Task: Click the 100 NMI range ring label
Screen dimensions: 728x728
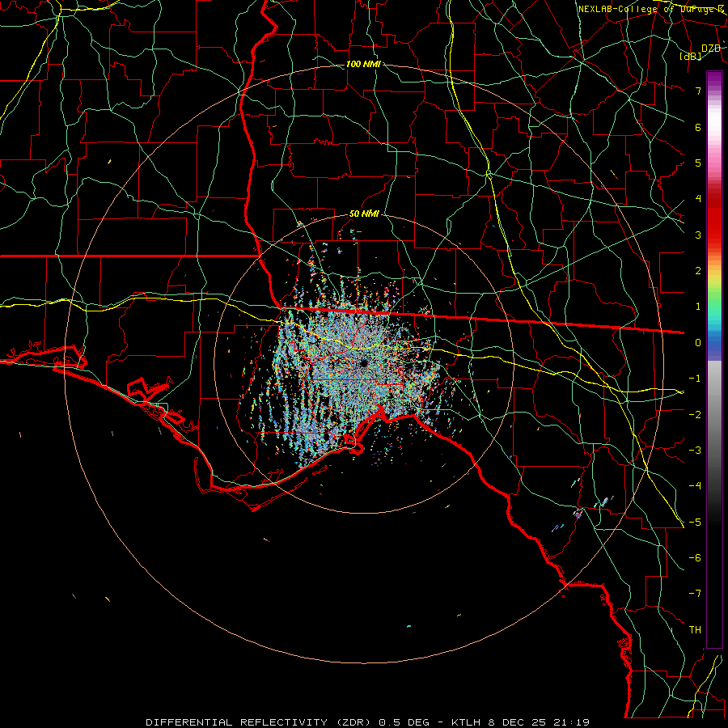Action: pos(363,64)
